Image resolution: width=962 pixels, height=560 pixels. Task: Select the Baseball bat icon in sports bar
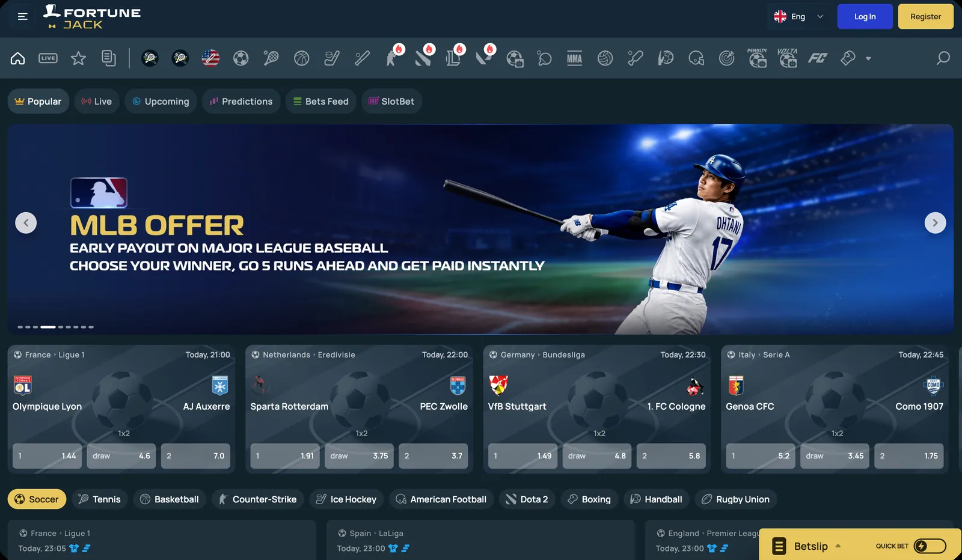click(363, 58)
